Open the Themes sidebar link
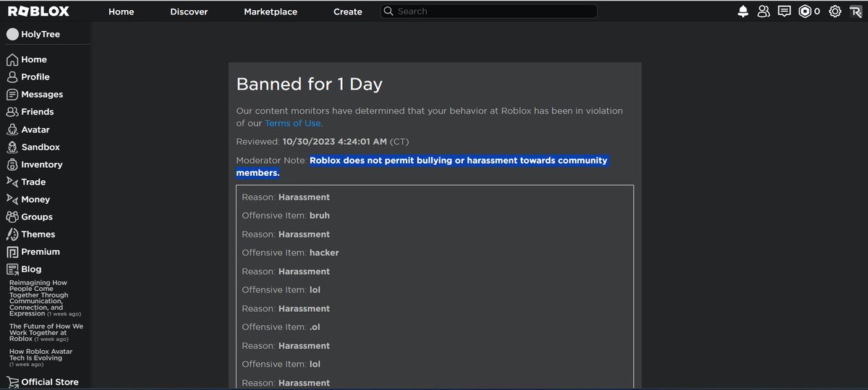The width and height of the screenshot is (868, 390). coord(38,234)
